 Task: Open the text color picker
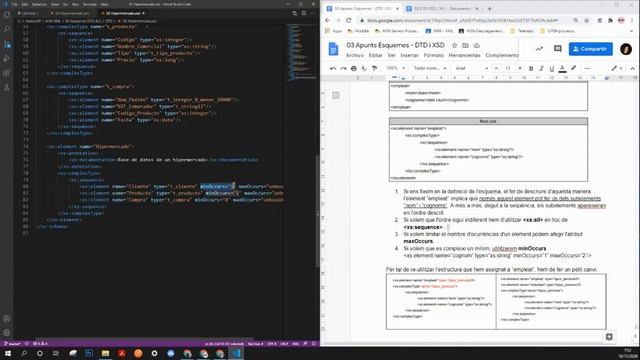(562, 69)
